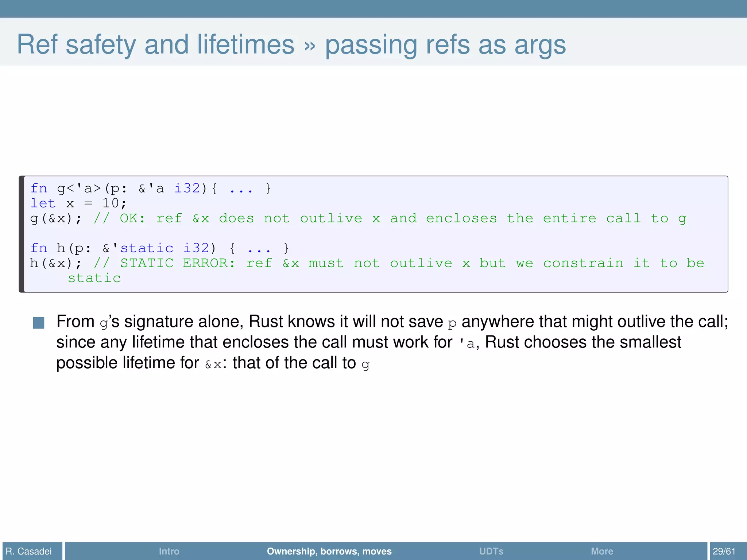Click the R. Casadei author label
747x560 pixels.
29,551
